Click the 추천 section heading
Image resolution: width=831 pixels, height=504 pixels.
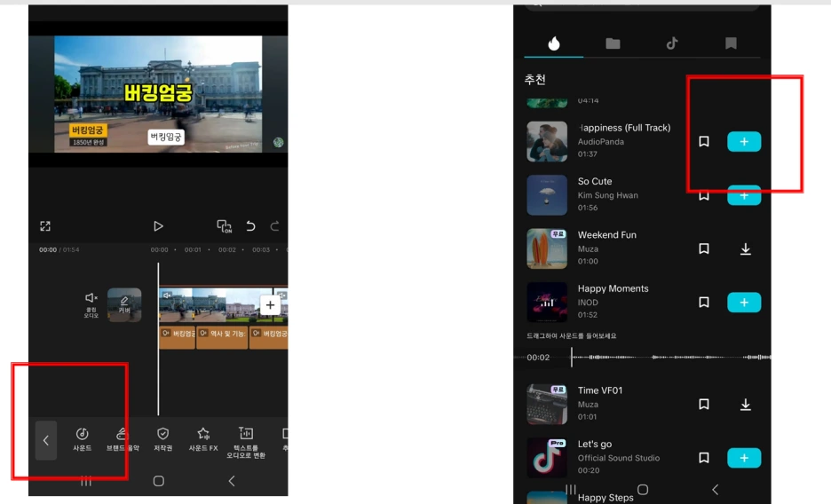pos(534,79)
